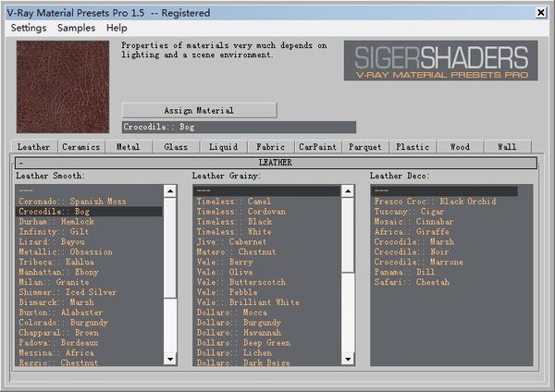Open the CarPaint tab
The image size is (555, 392).
click(x=318, y=146)
